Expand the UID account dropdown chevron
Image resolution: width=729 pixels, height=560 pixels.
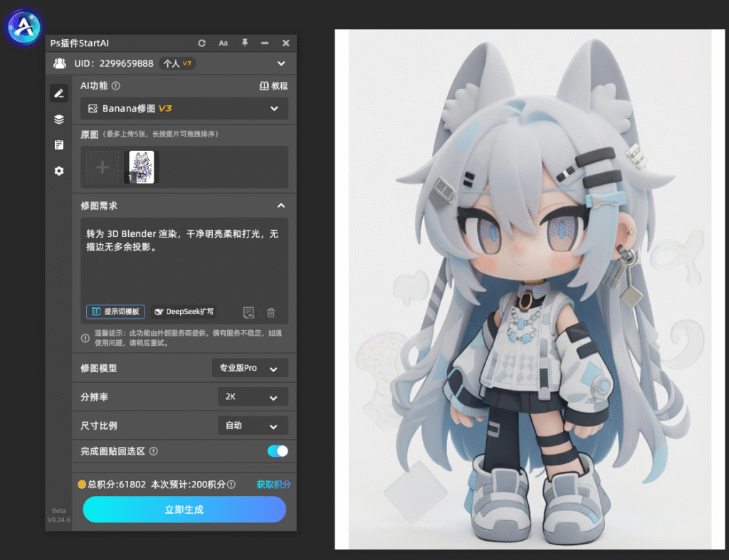(x=281, y=63)
